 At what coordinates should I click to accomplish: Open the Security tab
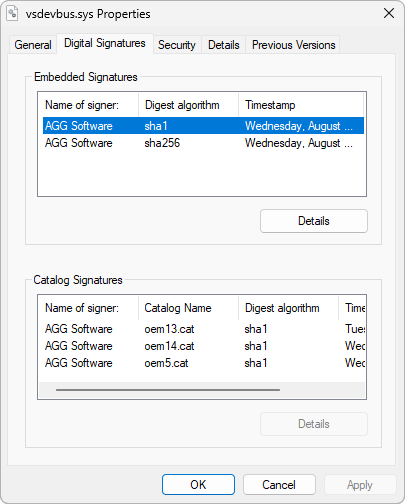(x=177, y=45)
